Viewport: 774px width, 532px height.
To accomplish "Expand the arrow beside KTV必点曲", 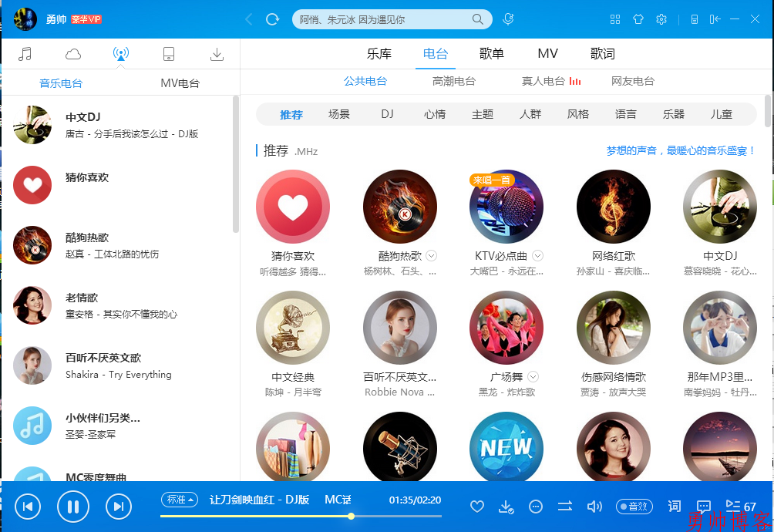I will pyautogui.click(x=538, y=256).
